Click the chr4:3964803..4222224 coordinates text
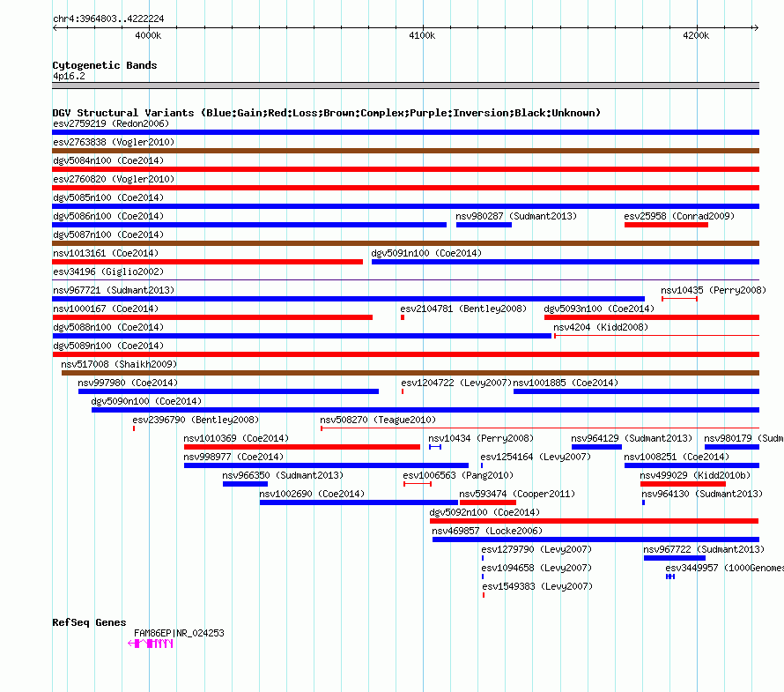Screen dimensions: 784x692 (108, 19)
